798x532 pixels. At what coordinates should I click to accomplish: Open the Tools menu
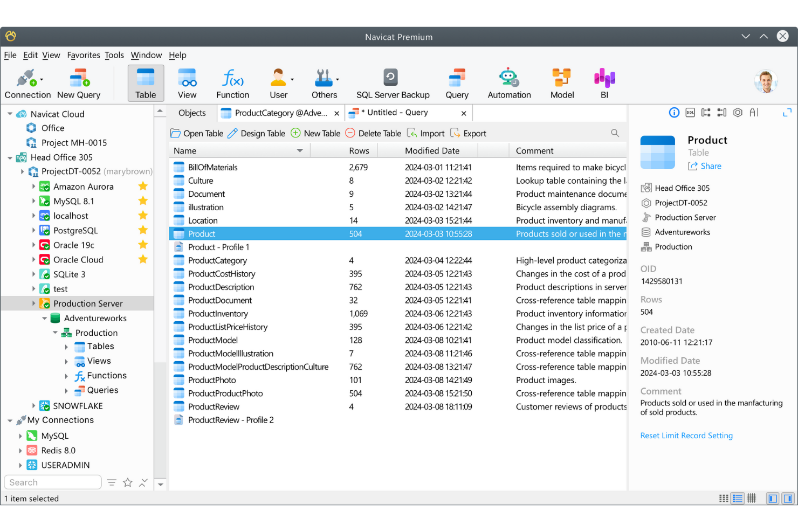click(x=114, y=55)
